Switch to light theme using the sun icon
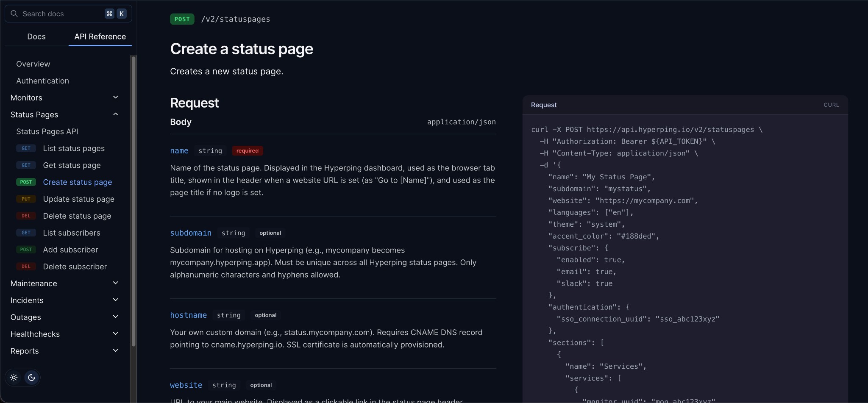 point(14,377)
